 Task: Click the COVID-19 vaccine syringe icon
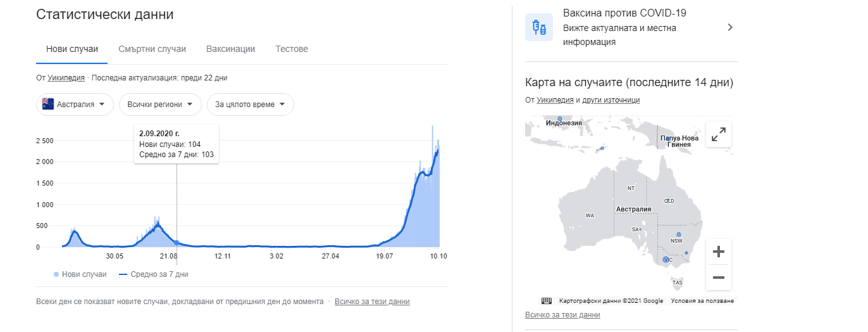(x=539, y=27)
